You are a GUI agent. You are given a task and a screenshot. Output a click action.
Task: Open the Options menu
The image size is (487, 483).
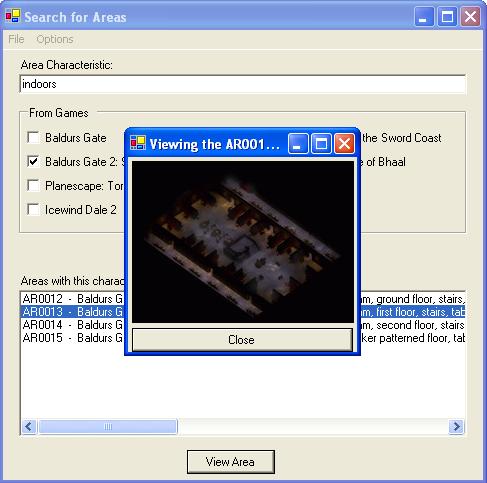point(55,39)
